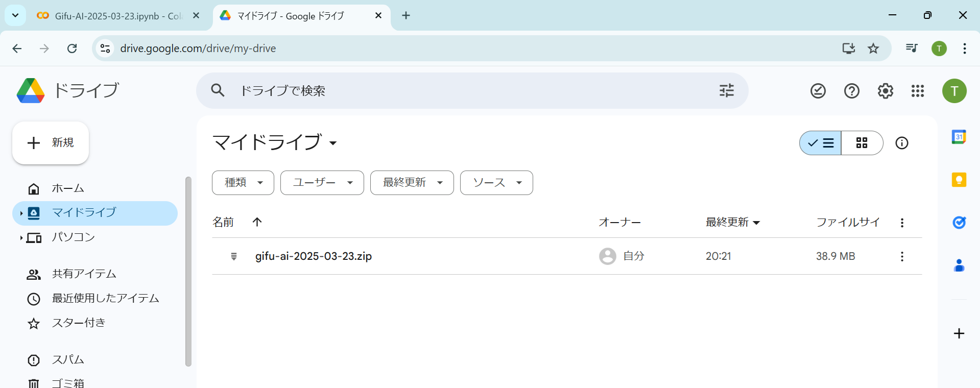Open the ユーザー filter dropdown
980x388 pixels.
click(x=322, y=183)
